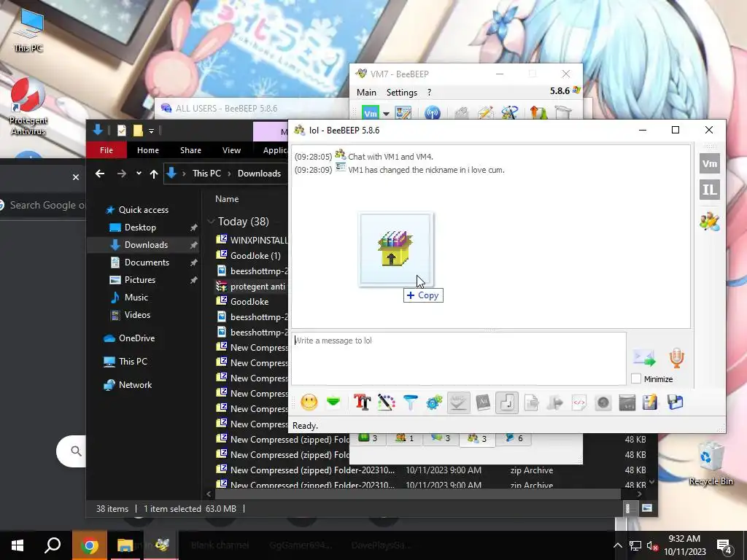Image resolution: width=747 pixels, height=560 pixels.
Task: Click the grayed send folder arrow icon
Action: point(555,402)
